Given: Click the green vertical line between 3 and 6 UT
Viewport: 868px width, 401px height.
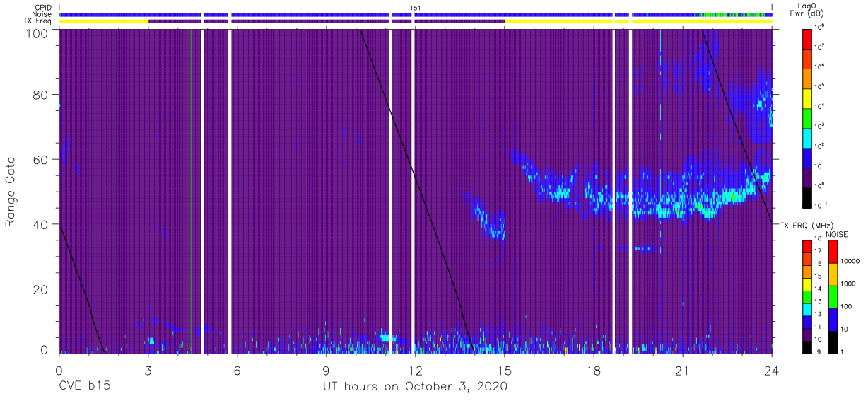Looking at the screenshot, I should click(191, 191).
